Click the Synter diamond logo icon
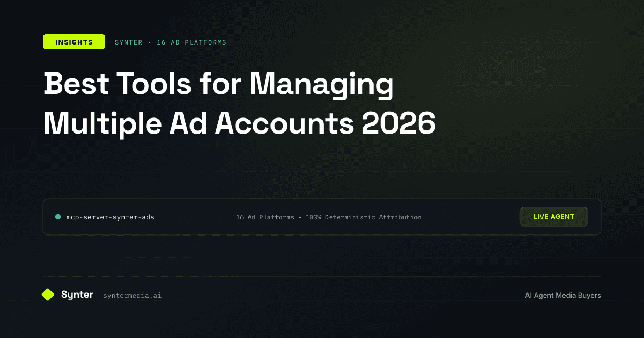This screenshot has height=338, width=644. click(x=48, y=295)
